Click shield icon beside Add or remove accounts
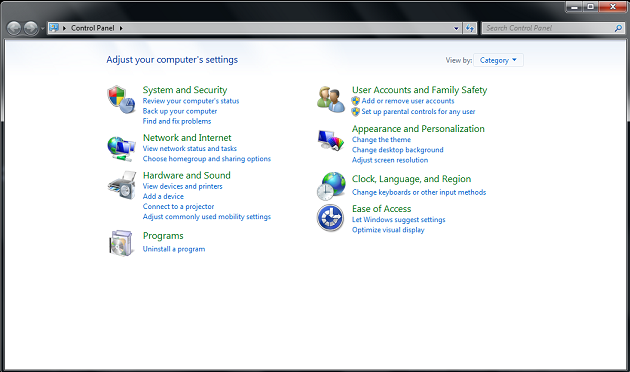Viewport: 630px width, 372px height. pyautogui.click(x=355, y=101)
